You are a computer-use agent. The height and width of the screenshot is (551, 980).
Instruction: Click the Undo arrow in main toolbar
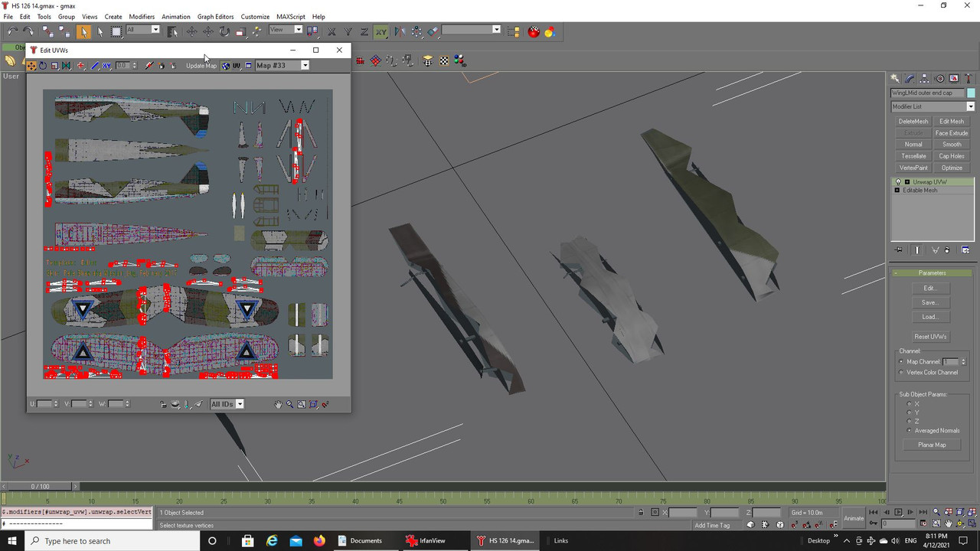click(12, 31)
